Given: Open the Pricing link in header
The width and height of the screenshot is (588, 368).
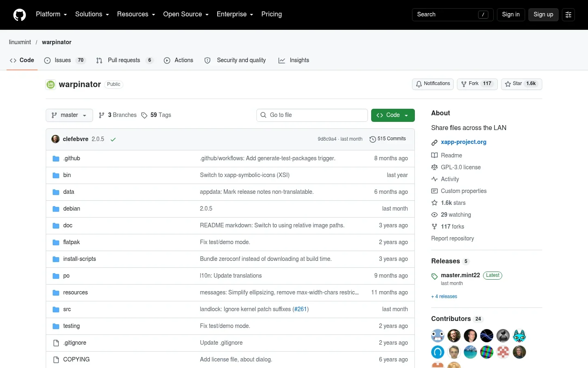Looking at the screenshot, I should [x=272, y=14].
